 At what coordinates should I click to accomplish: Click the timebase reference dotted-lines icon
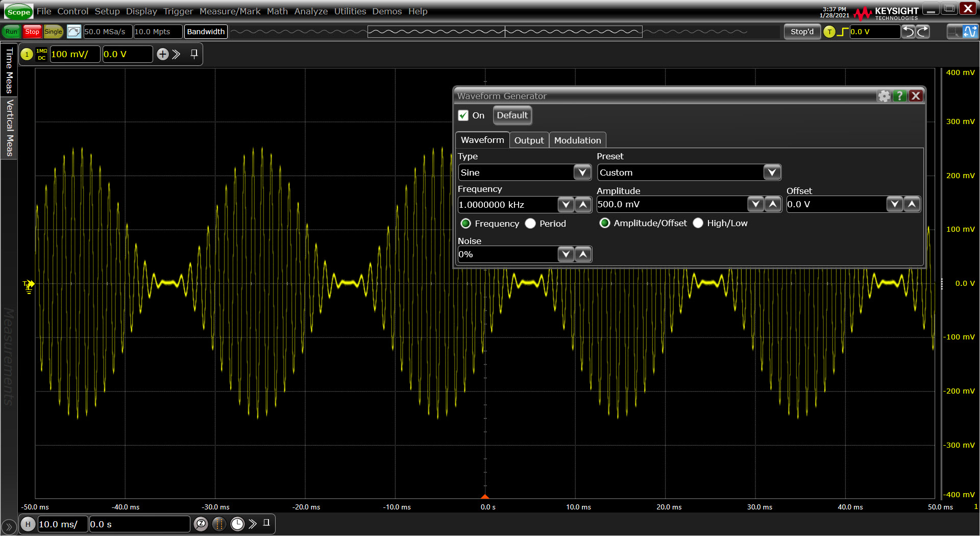[x=219, y=524]
